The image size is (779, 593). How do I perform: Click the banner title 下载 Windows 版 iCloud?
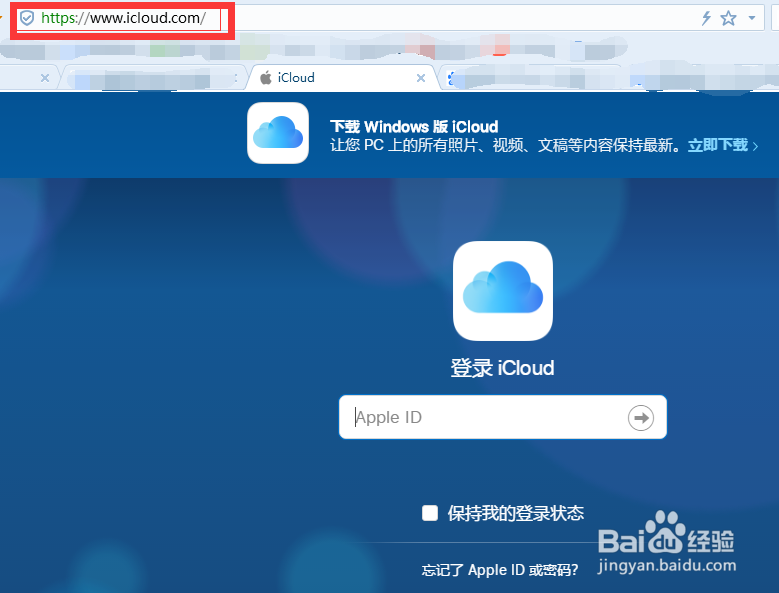coord(414,127)
